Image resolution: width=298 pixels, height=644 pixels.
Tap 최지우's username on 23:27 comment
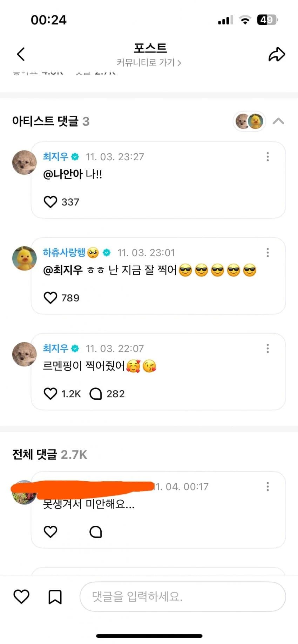tap(56, 156)
